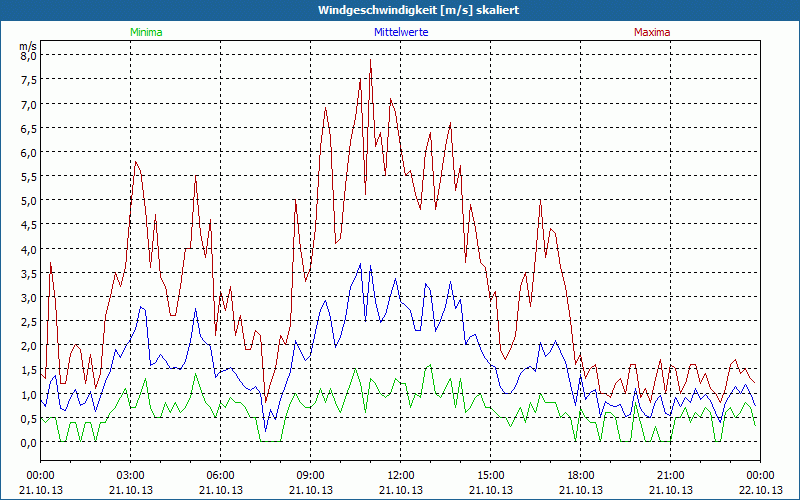Image resolution: width=800 pixels, height=500 pixels.
Task: Click the '1,5' y-axis value
Action: (x=29, y=370)
